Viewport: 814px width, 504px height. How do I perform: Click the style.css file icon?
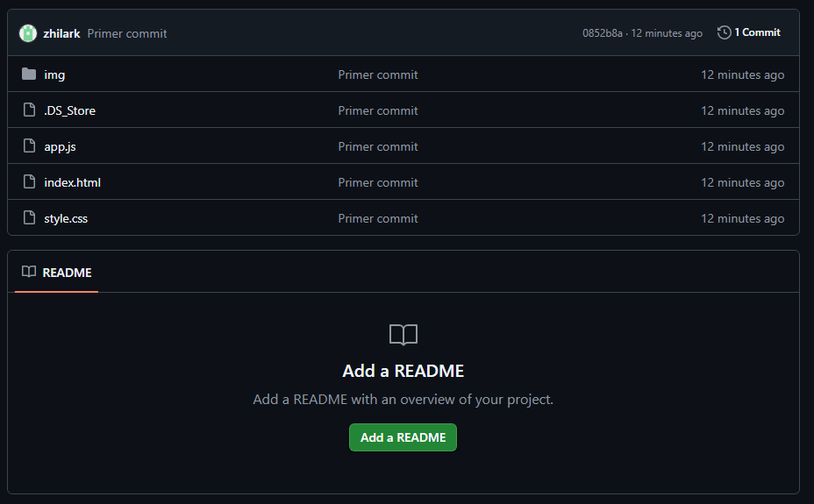pos(30,217)
